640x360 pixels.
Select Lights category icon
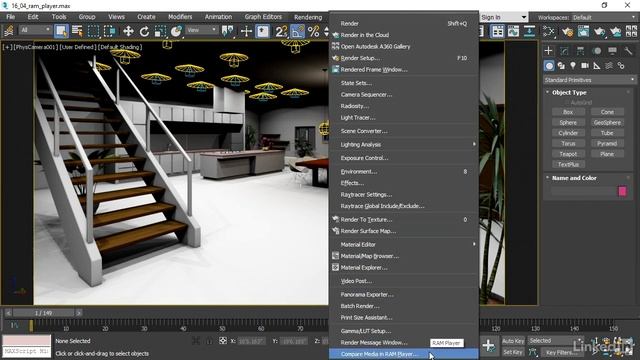573,65
